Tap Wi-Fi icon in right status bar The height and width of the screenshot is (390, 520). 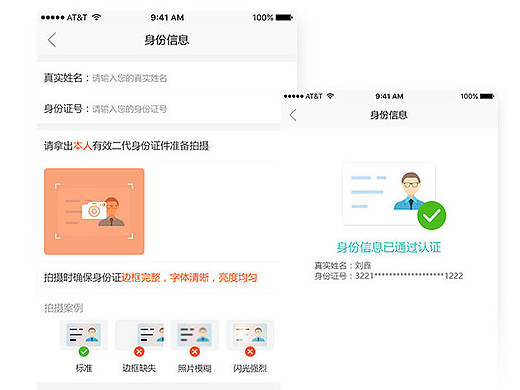[x=330, y=96]
